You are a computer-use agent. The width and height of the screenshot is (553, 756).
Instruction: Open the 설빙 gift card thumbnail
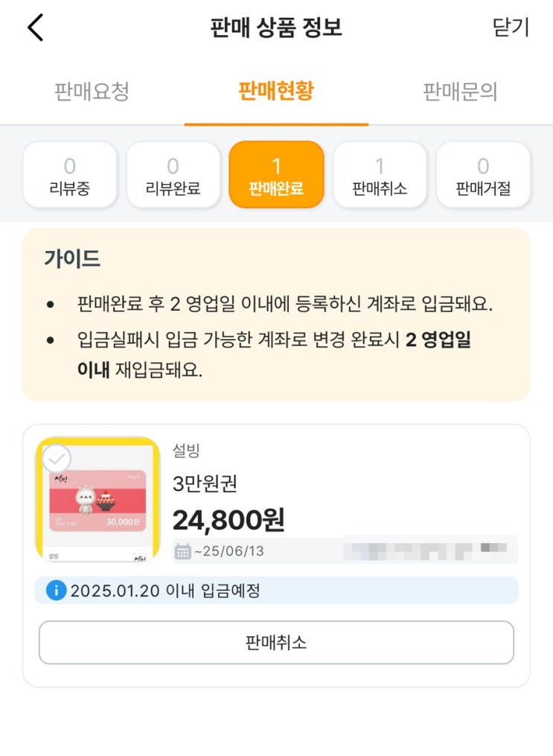(98, 500)
